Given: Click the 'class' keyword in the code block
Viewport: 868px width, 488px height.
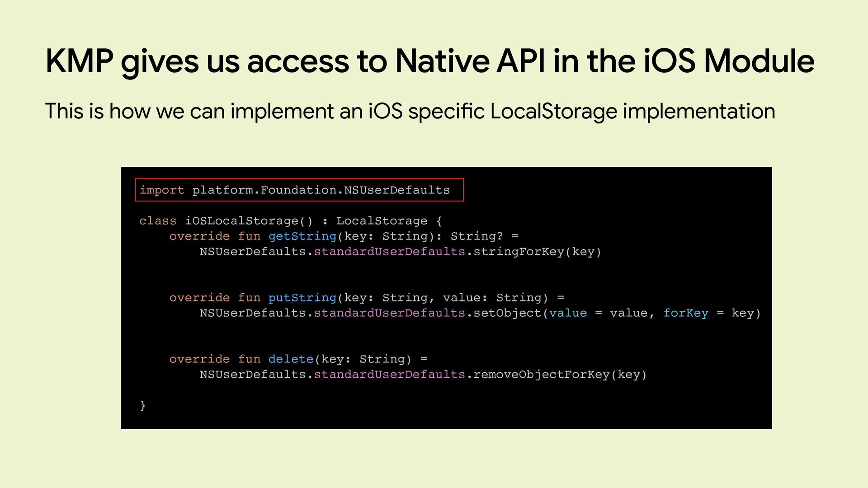Looking at the screenshot, I should click(157, 221).
